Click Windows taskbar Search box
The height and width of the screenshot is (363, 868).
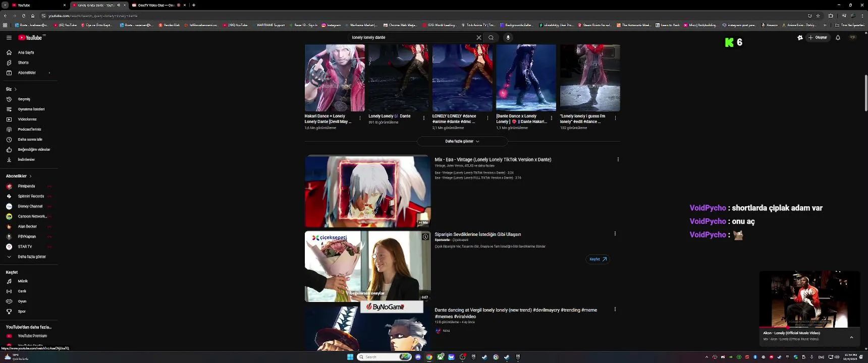coord(385,357)
